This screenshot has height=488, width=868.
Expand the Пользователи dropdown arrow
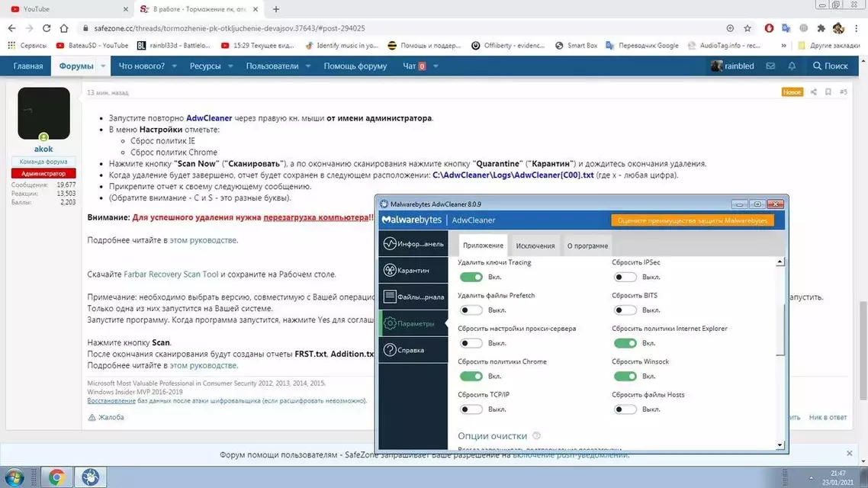pos(308,66)
